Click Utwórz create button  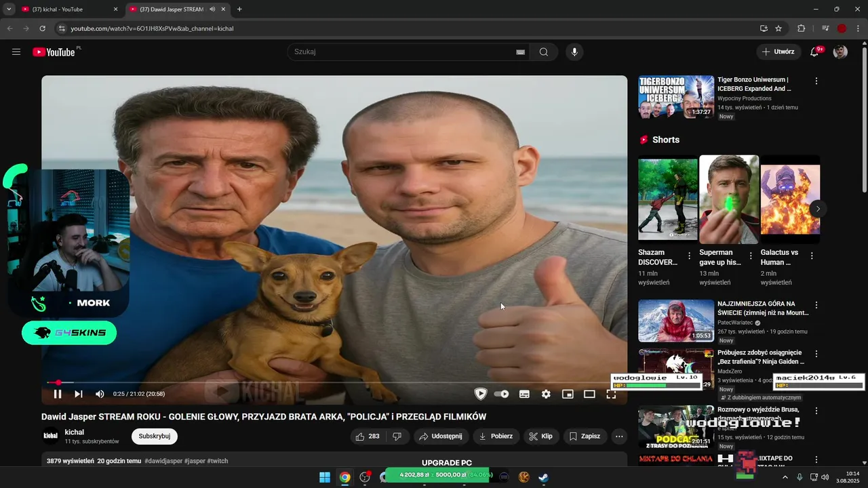click(x=778, y=52)
